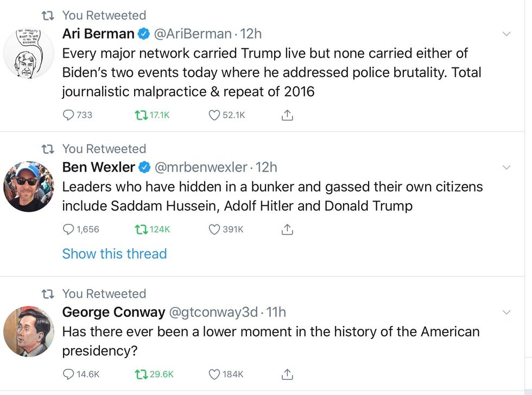The image size is (532, 395).
Task: Share Ben Wexler's tweet
Action: point(287,229)
